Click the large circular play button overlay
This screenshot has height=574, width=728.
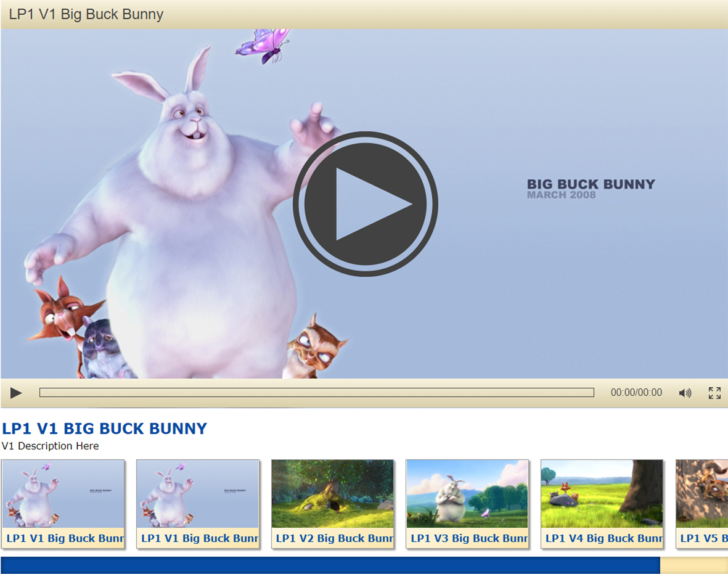(365, 204)
